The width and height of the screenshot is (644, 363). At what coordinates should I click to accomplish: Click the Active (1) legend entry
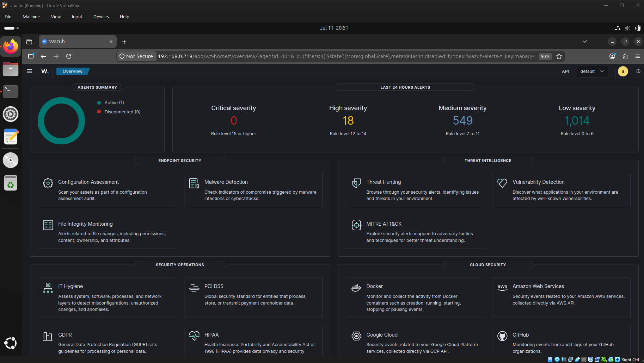[x=111, y=103]
